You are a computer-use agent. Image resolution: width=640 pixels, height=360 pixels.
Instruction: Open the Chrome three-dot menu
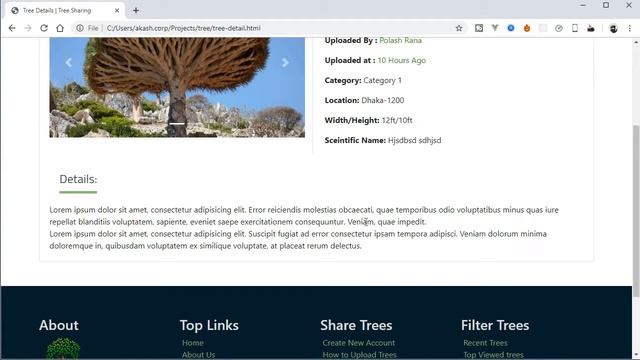(629, 28)
